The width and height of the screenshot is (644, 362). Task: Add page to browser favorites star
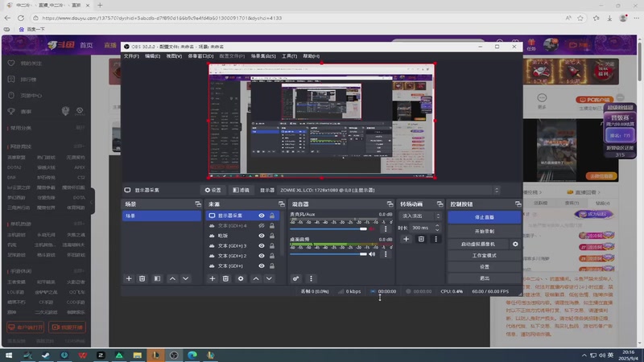point(580,18)
